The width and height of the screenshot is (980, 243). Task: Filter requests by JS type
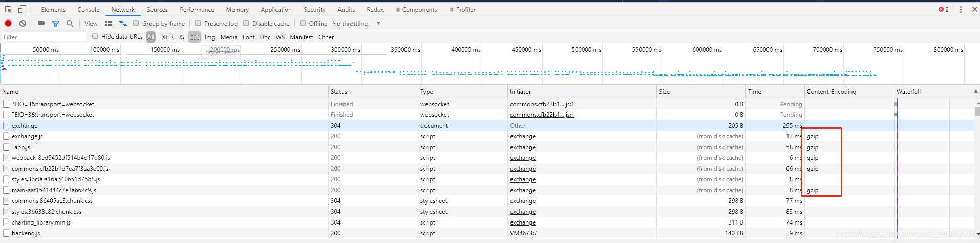click(x=181, y=37)
